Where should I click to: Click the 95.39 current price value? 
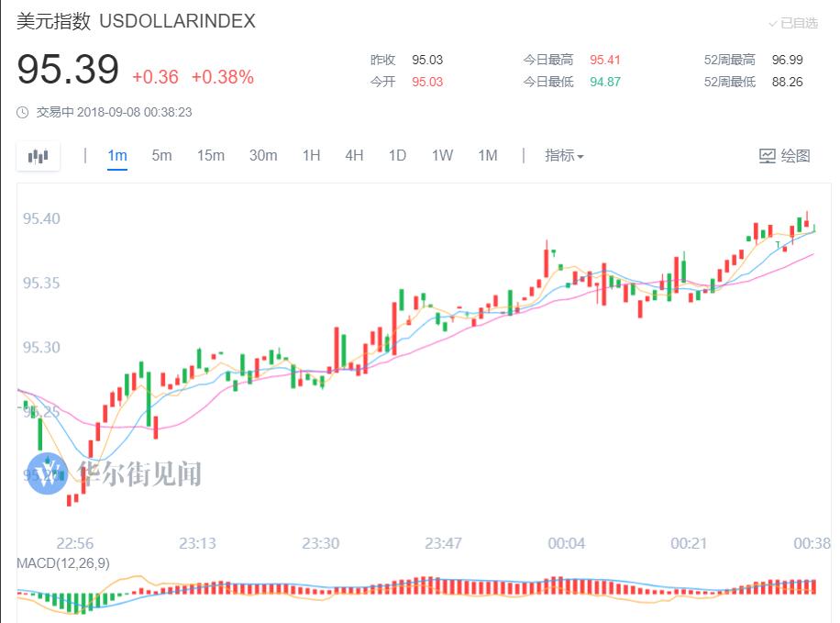click(68, 71)
